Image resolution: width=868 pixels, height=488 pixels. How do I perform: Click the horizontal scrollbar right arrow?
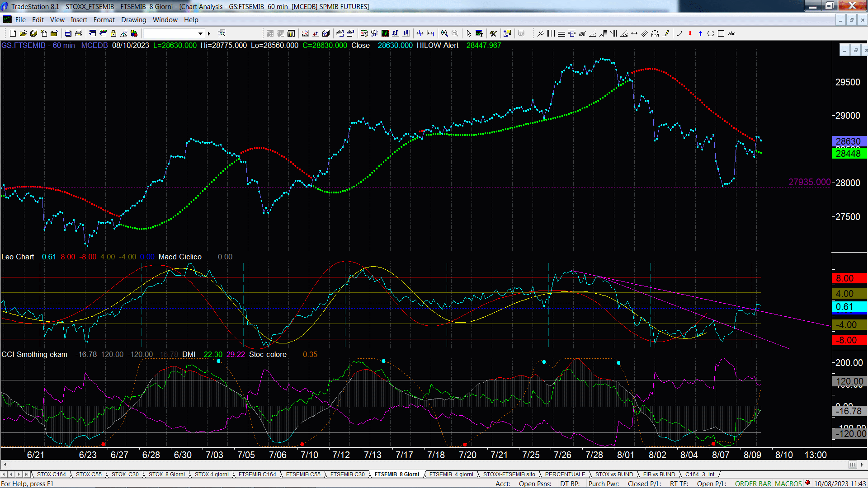pos(863,465)
